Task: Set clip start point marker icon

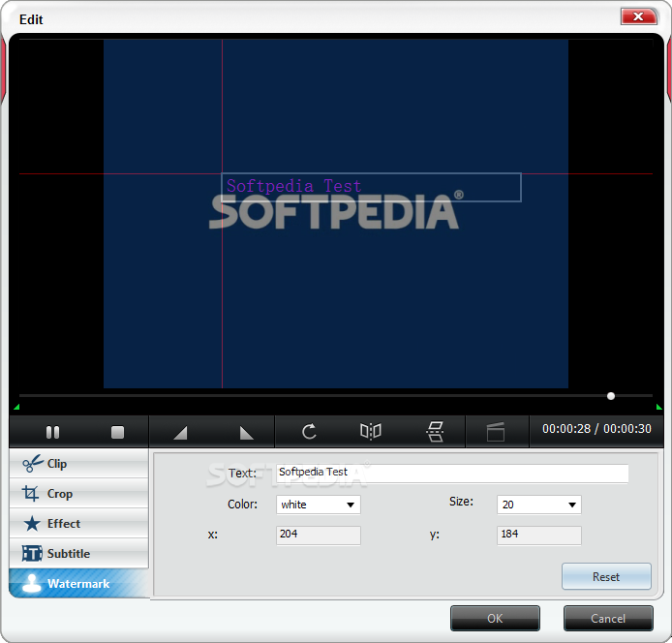Action: tap(180, 433)
